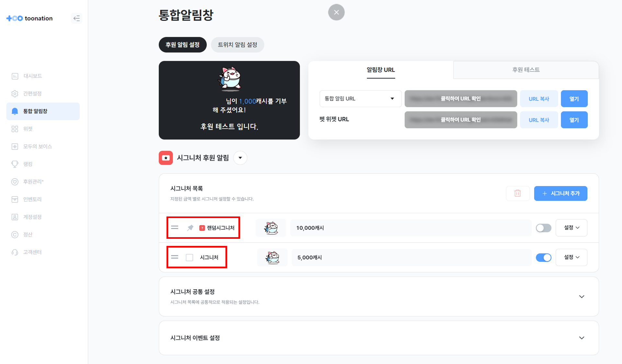Screen dimensions: 622x364
Task: Click the red star 시그니처 icon
Action: coord(166,158)
